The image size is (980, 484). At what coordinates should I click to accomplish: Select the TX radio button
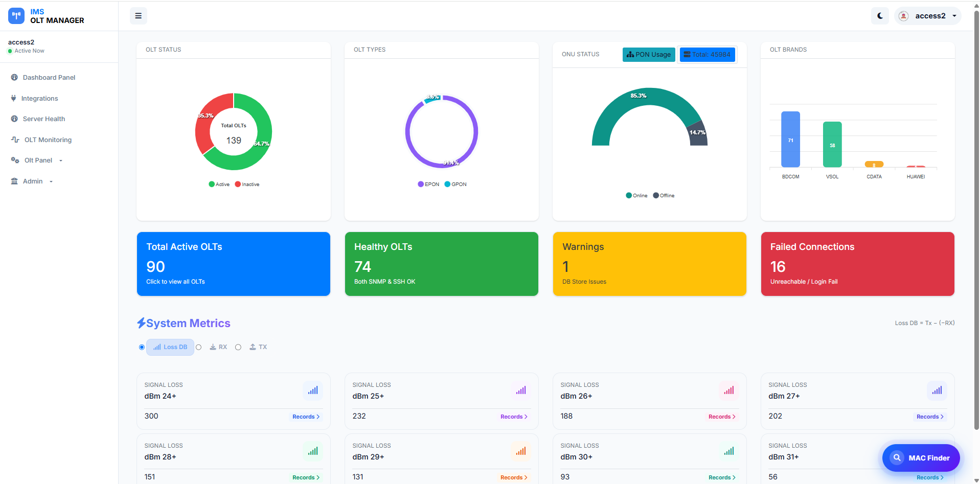(238, 347)
